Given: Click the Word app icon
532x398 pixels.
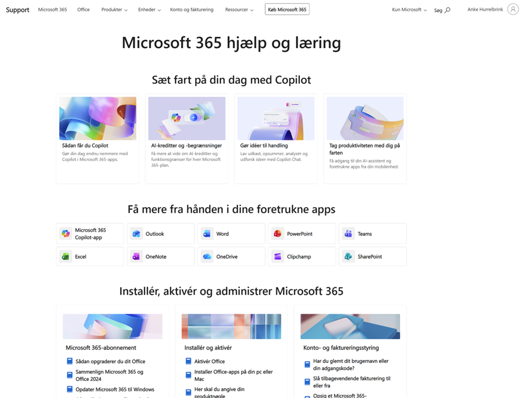Looking at the screenshot, I should tap(207, 233).
